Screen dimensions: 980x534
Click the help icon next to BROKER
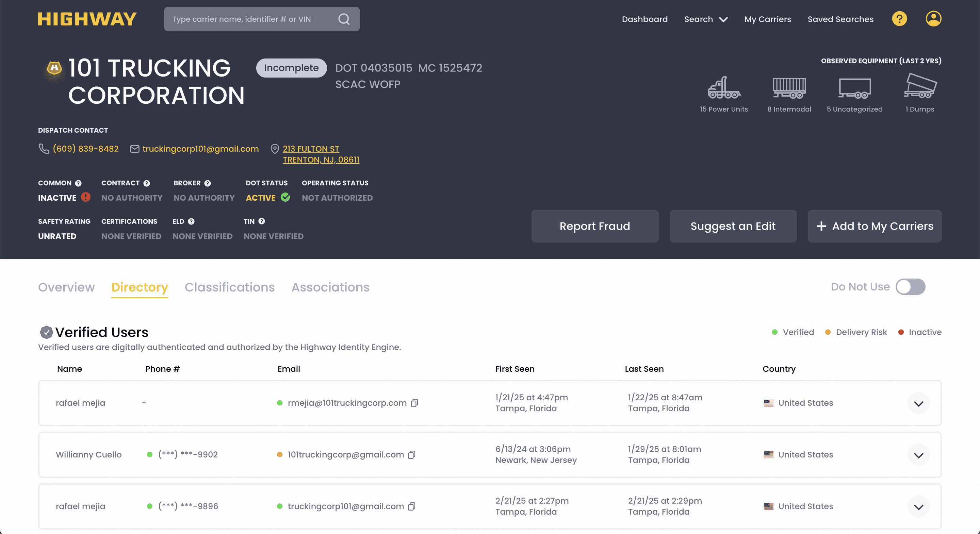tap(207, 183)
